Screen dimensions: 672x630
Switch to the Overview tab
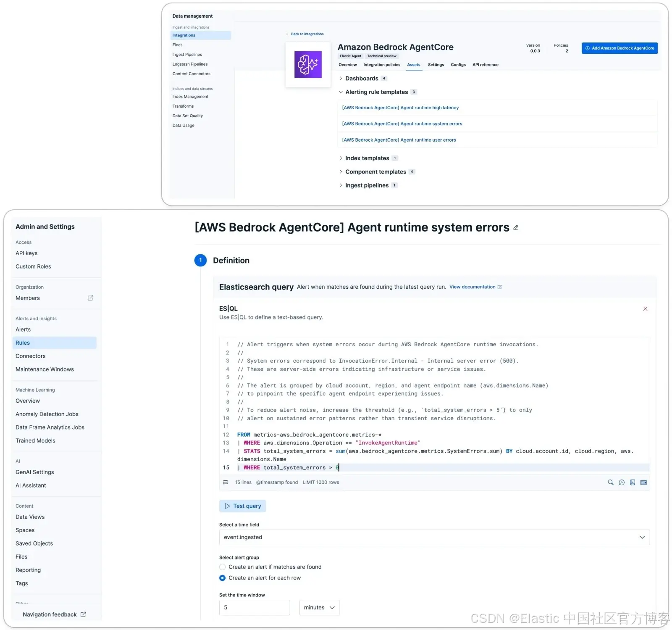348,65
